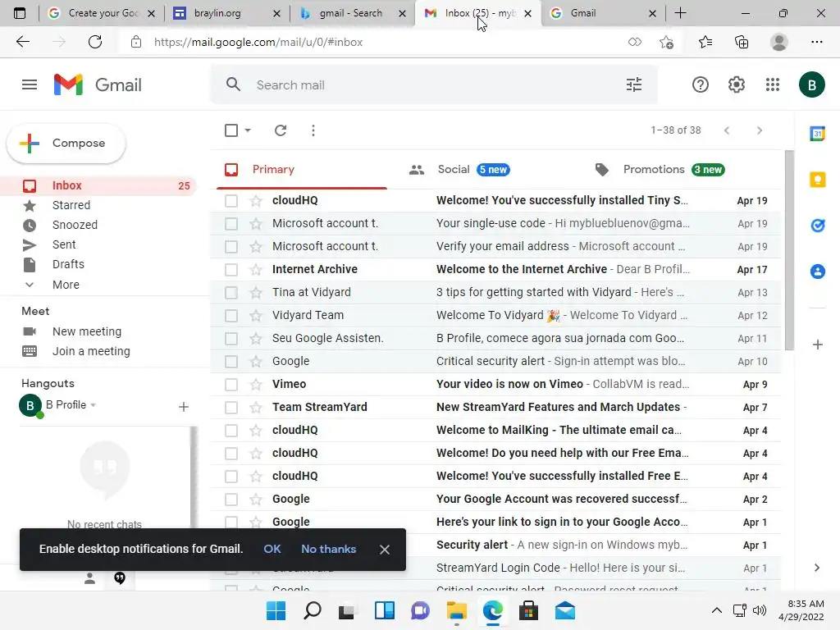Star the Team StreamYard email

click(256, 407)
